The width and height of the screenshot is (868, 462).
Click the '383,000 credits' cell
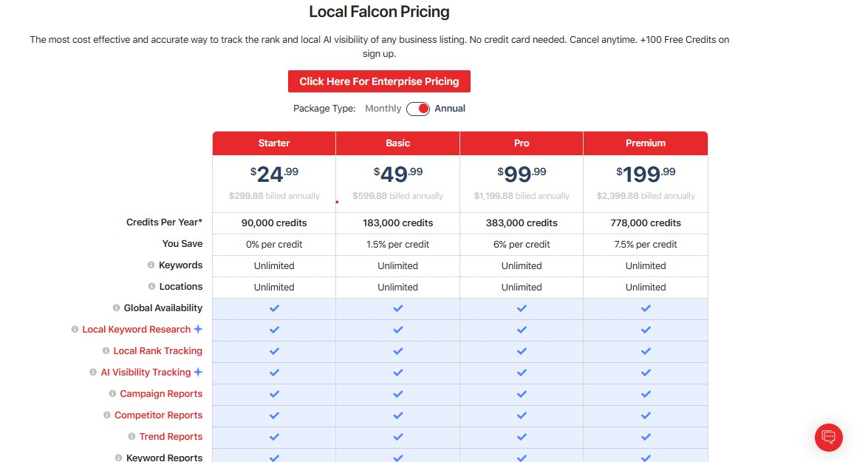(x=522, y=222)
